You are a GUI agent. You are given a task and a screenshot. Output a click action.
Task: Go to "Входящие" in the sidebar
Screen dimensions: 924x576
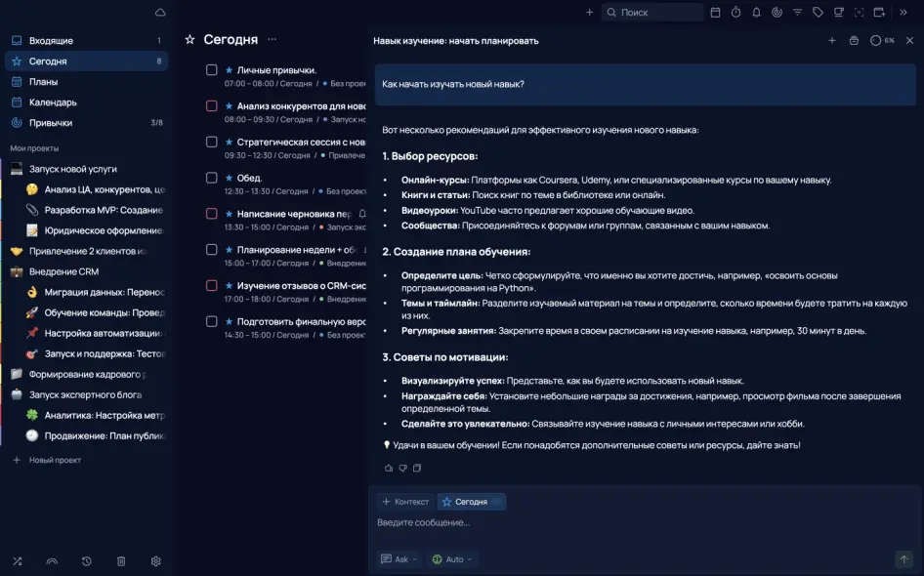(x=51, y=41)
